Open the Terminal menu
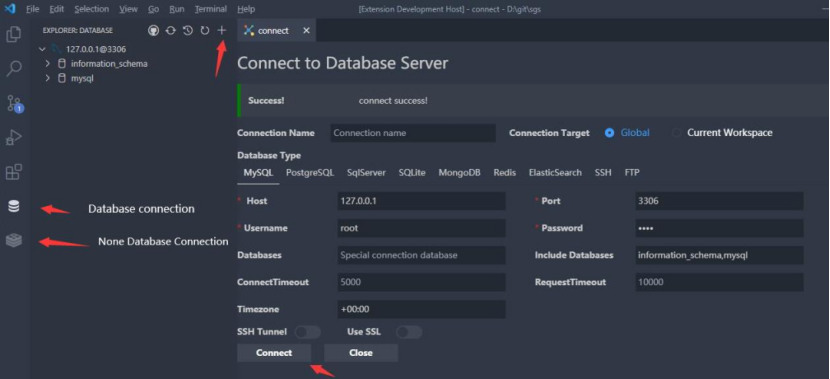This screenshot has height=379, width=830. (211, 9)
